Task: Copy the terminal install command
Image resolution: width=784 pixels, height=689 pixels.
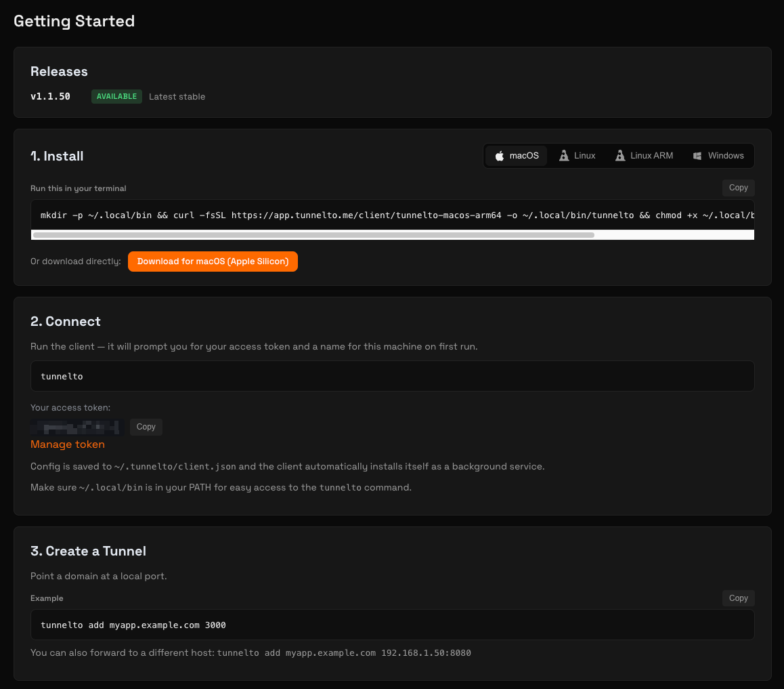Action: (x=738, y=188)
